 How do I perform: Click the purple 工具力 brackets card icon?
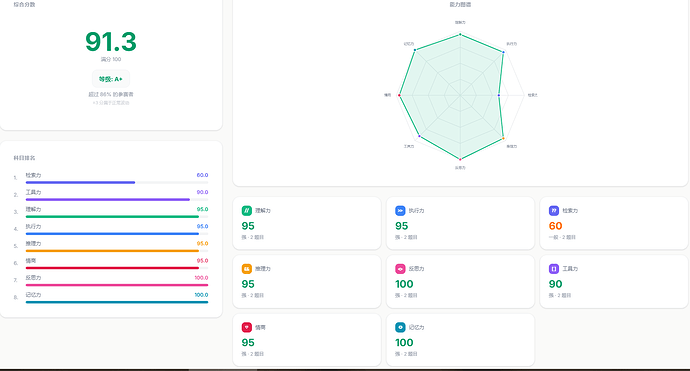point(554,268)
